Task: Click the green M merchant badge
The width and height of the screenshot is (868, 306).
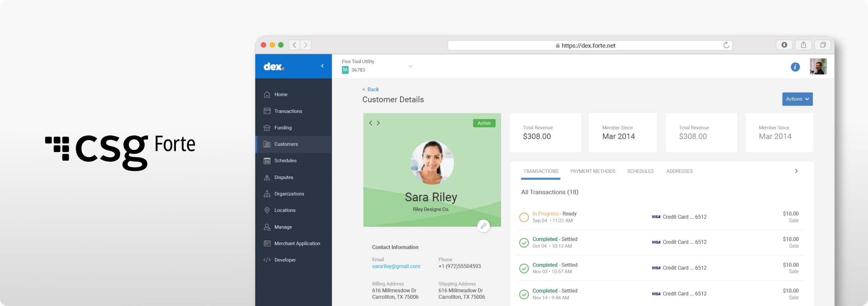Action: [x=345, y=70]
